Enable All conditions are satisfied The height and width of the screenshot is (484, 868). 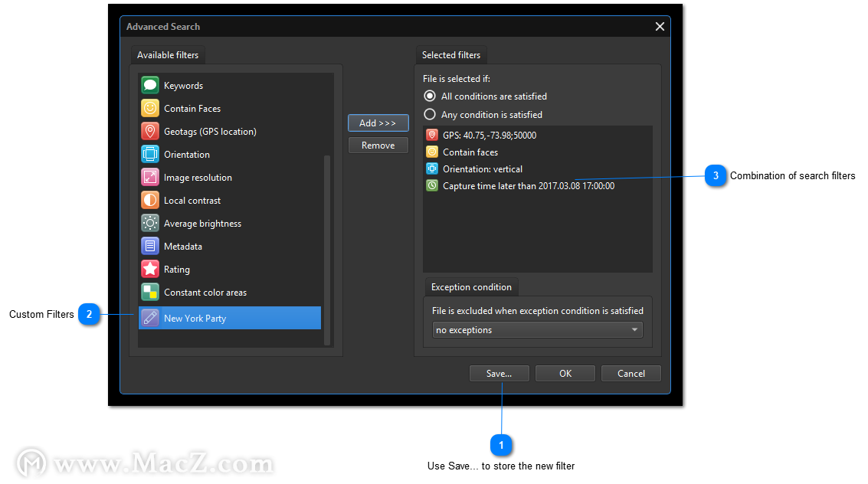click(430, 96)
